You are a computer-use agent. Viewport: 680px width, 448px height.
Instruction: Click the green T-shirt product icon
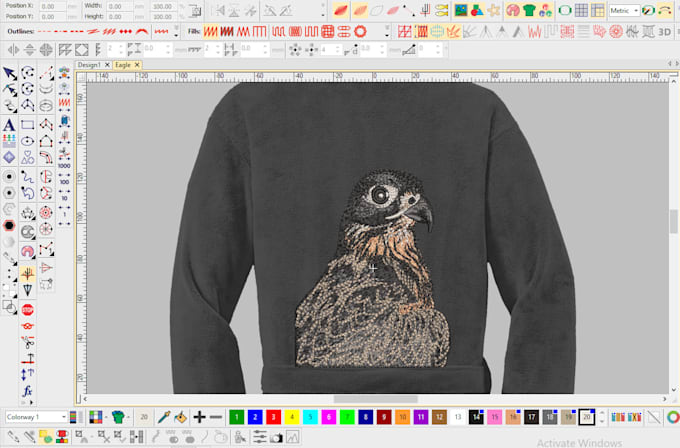coord(529,10)
